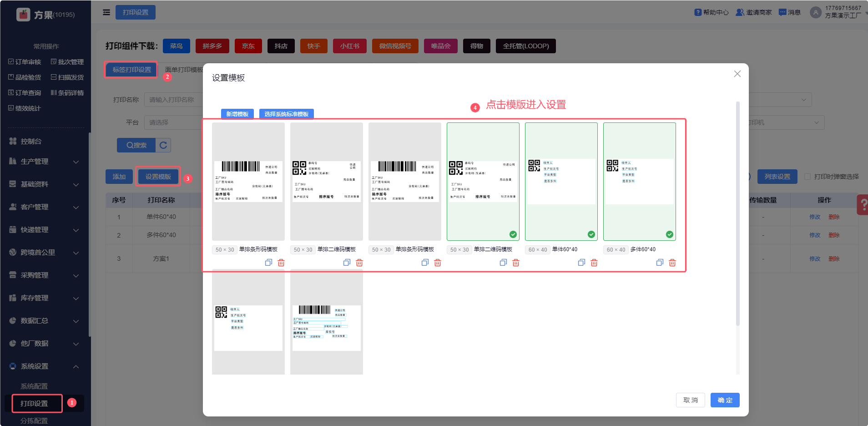Open the 帮助中心 help icon

pyautogui.click(x=698, y=12)
